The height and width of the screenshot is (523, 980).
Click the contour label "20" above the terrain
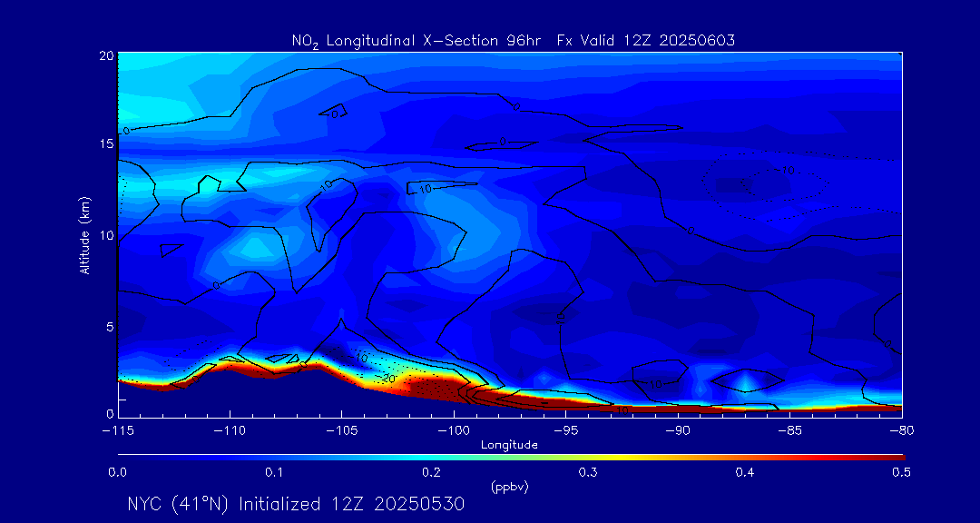tap(388, 379)
